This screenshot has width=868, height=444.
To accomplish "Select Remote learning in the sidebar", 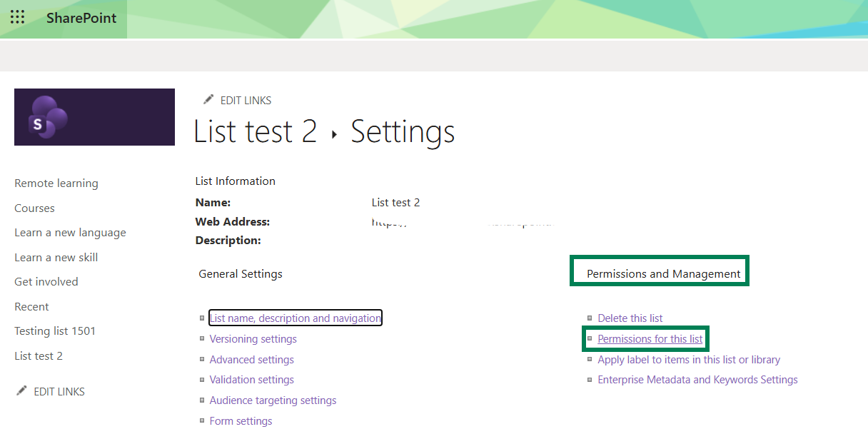I will [x=56, y=183].
